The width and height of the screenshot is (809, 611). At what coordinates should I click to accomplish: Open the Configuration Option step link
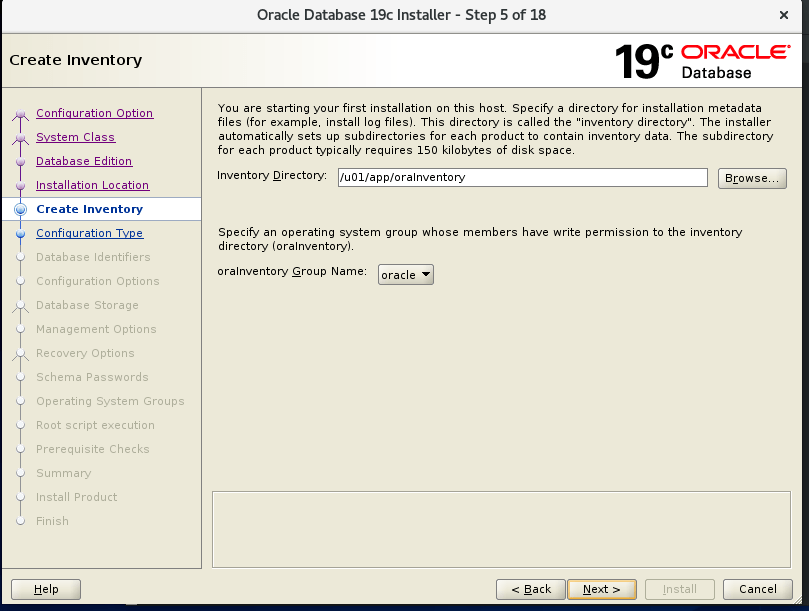94,113
